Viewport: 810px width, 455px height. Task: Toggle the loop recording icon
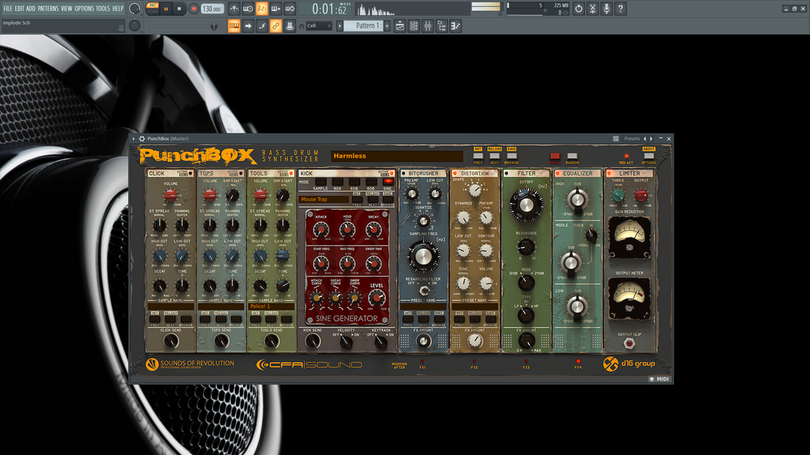click(290, 9)
